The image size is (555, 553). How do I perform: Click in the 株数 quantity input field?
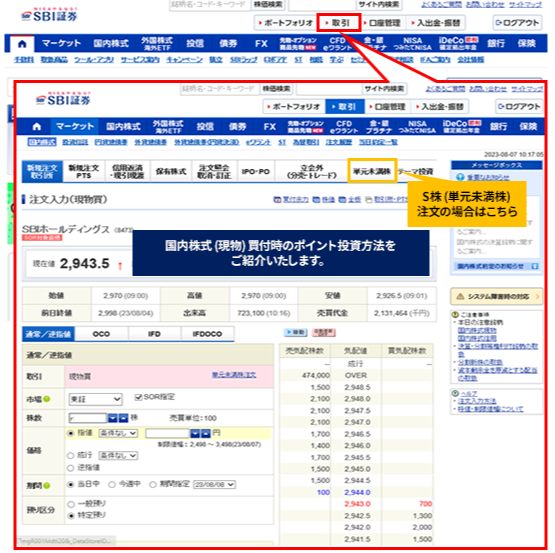point(87,418)
